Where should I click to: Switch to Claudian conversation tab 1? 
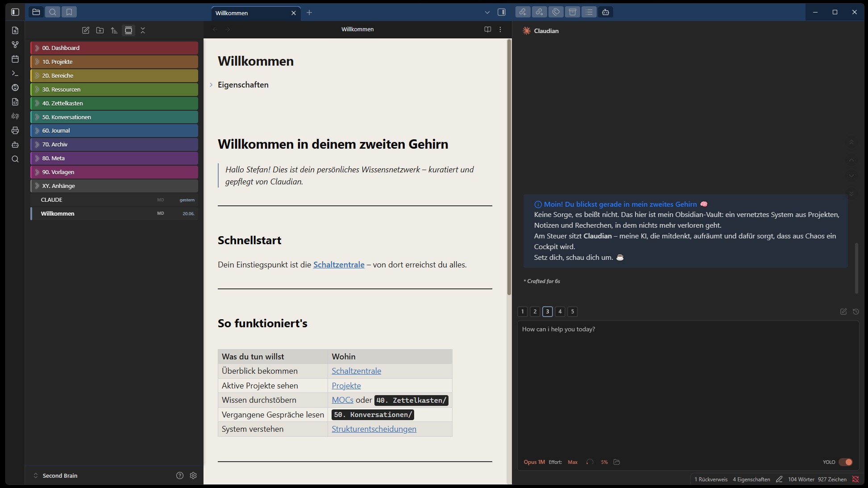coord(523,312)
